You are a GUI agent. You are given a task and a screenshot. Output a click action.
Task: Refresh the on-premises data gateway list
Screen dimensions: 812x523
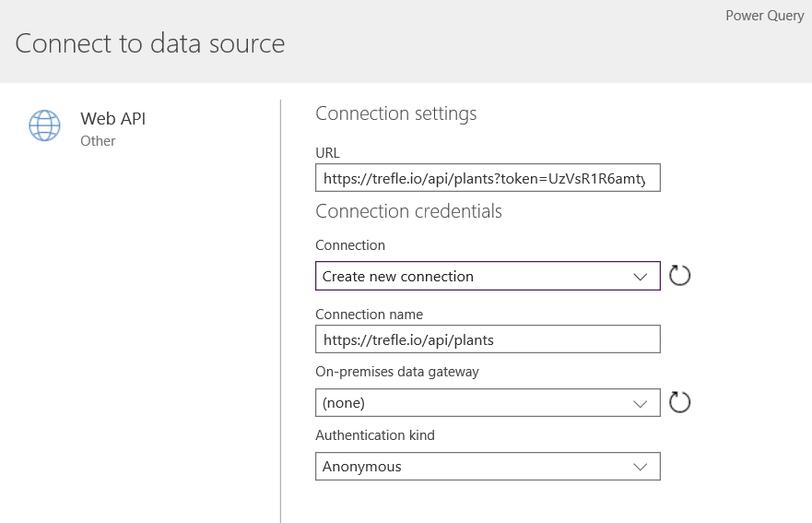[x=679, y=402]
